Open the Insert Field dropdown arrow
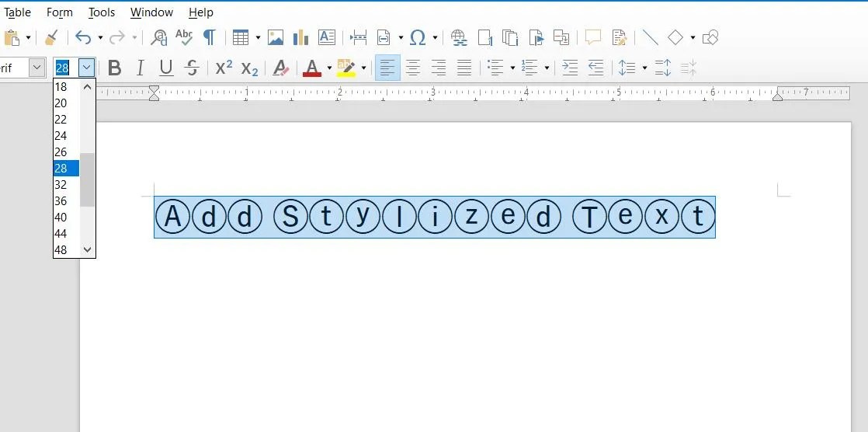The height and width of the screenshot is (432, 868). click(401, 37)
